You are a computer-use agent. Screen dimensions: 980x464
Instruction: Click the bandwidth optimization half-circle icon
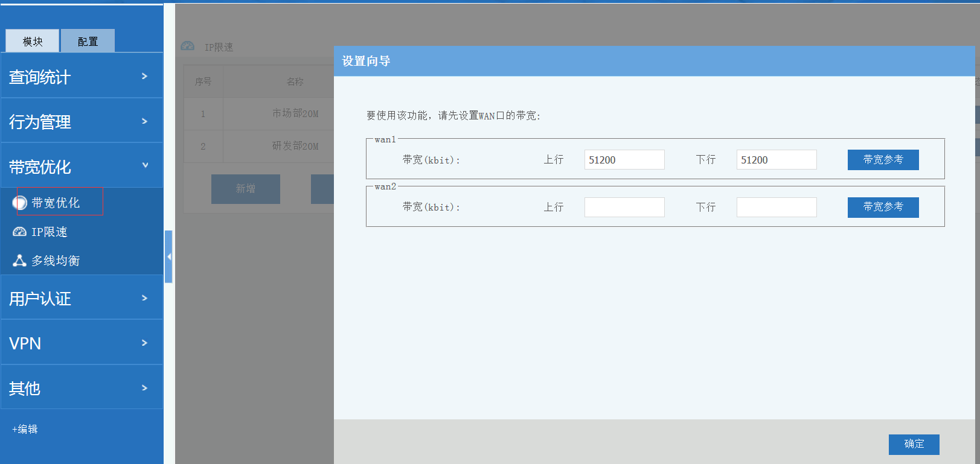tap(20, 203)
